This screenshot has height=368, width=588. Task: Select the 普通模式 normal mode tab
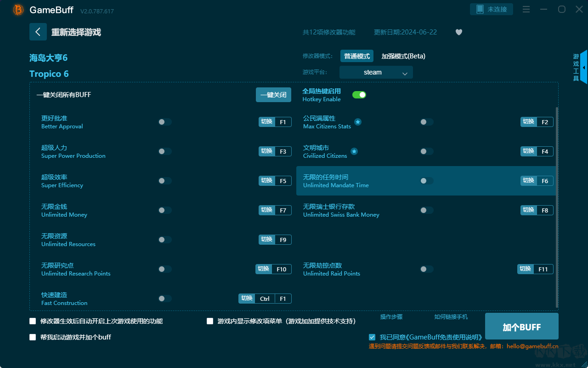click(x=356, y=56)
